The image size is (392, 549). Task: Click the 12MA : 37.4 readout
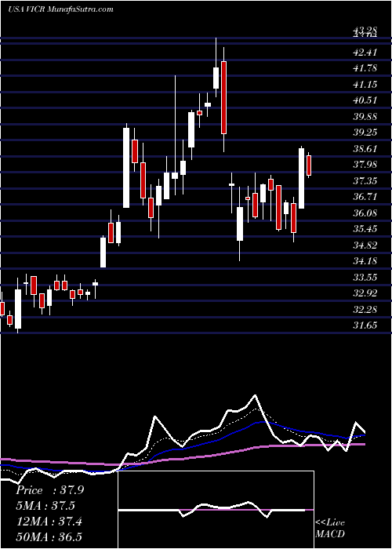(49, 522)
